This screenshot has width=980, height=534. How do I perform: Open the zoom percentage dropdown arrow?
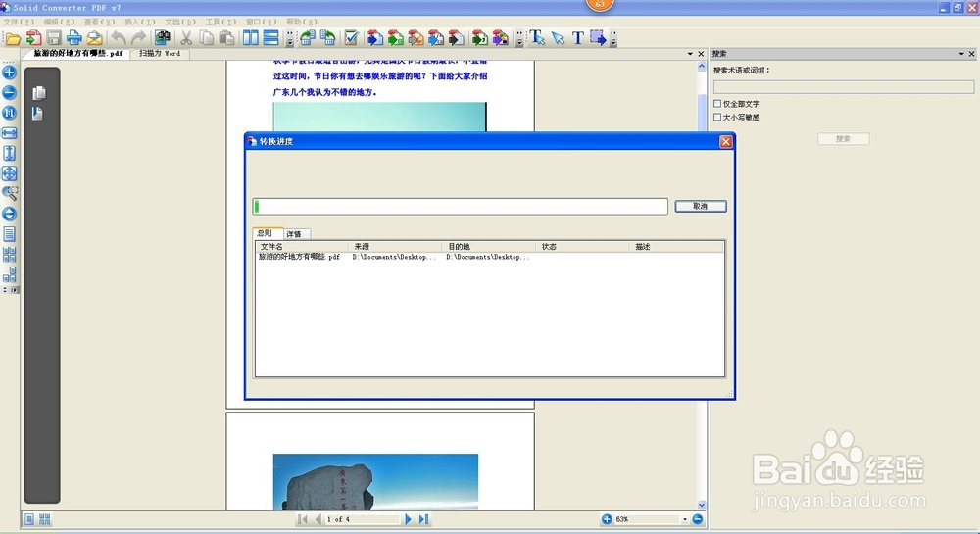pos(684,519)
